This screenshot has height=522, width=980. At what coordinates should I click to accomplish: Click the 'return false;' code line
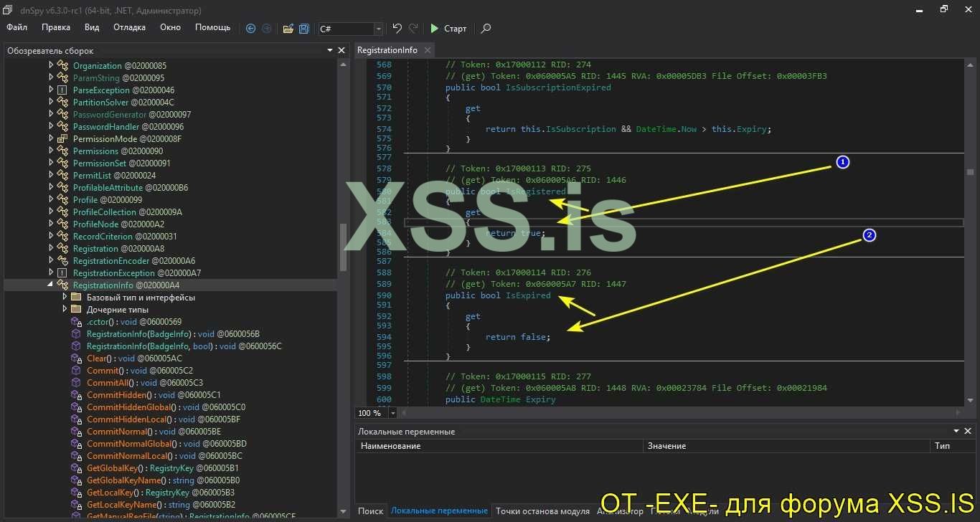point(518,337)
